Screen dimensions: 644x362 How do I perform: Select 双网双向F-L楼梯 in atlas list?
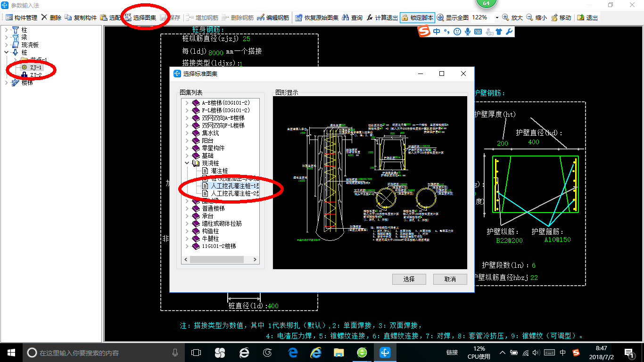(x=223, y=125)
